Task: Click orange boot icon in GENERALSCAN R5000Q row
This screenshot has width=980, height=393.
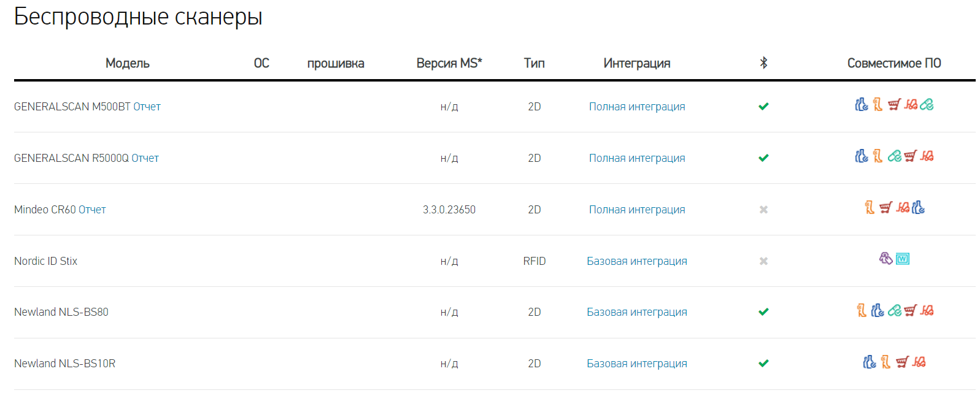Action: (878, 156)
